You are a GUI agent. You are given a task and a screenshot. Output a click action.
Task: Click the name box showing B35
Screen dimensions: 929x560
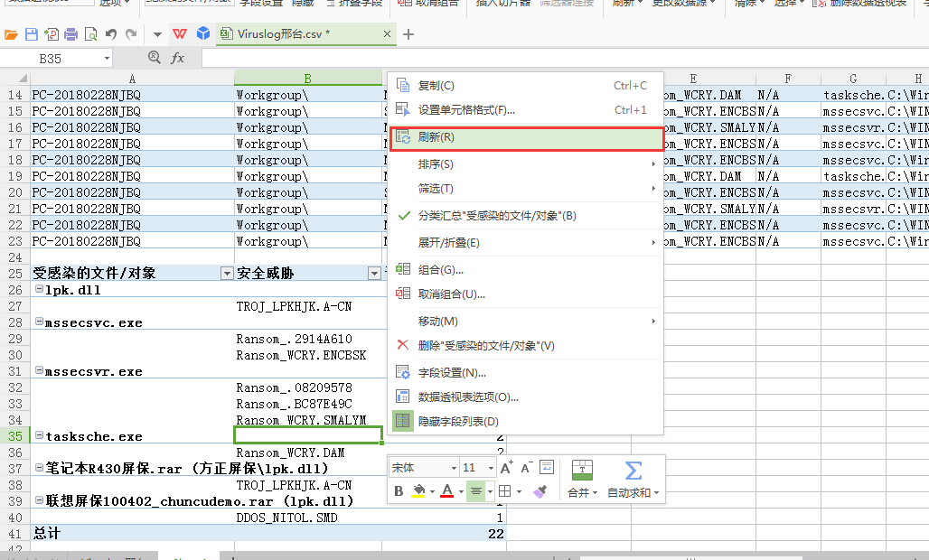[x=51, y=59]
